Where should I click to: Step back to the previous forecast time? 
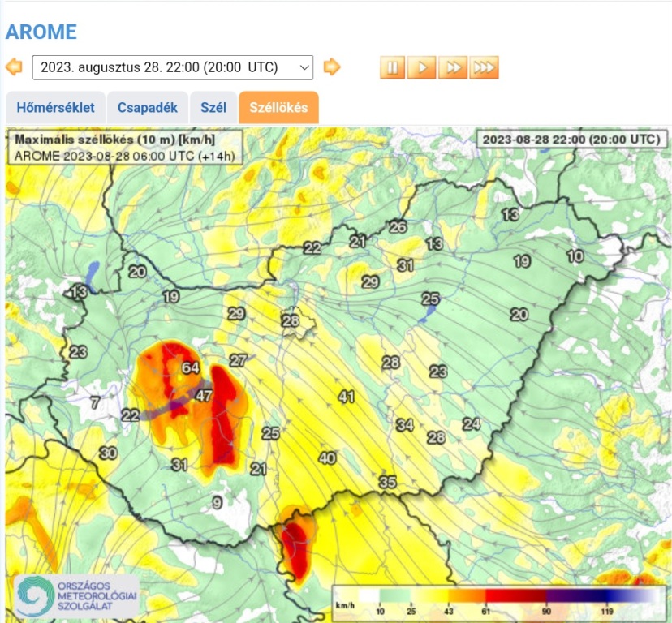[x=14, y=67]
